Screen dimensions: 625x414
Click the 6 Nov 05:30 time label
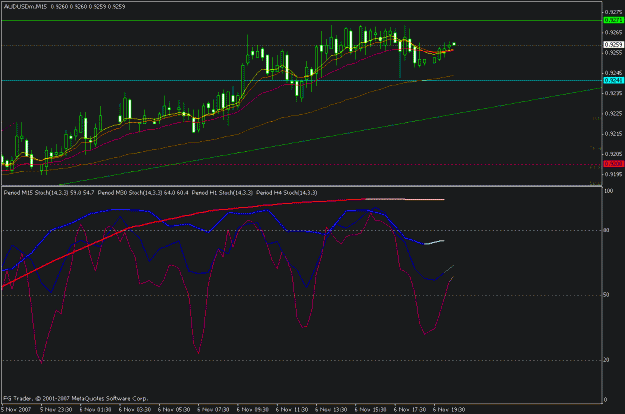[x=174, y=410]
